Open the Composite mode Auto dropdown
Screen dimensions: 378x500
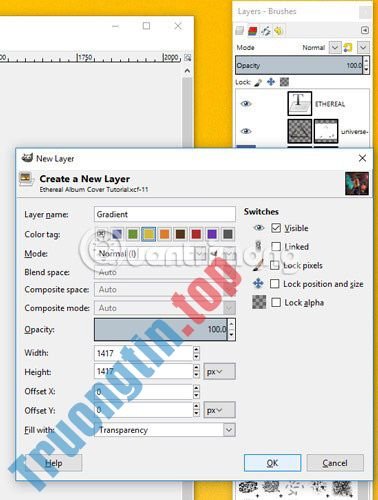(x=165, y=308)
